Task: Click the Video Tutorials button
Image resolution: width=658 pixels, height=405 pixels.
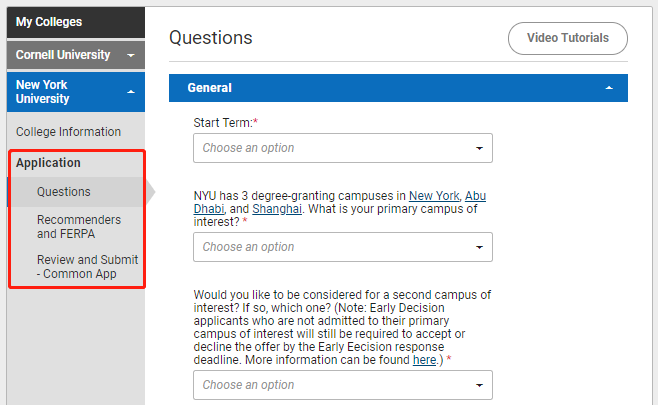Action: click(x=568, y=38)
